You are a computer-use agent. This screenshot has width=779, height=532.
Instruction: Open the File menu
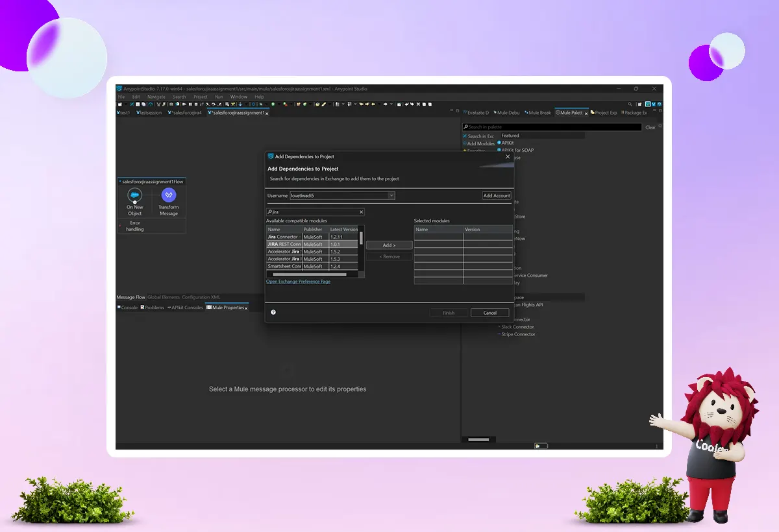121,97
